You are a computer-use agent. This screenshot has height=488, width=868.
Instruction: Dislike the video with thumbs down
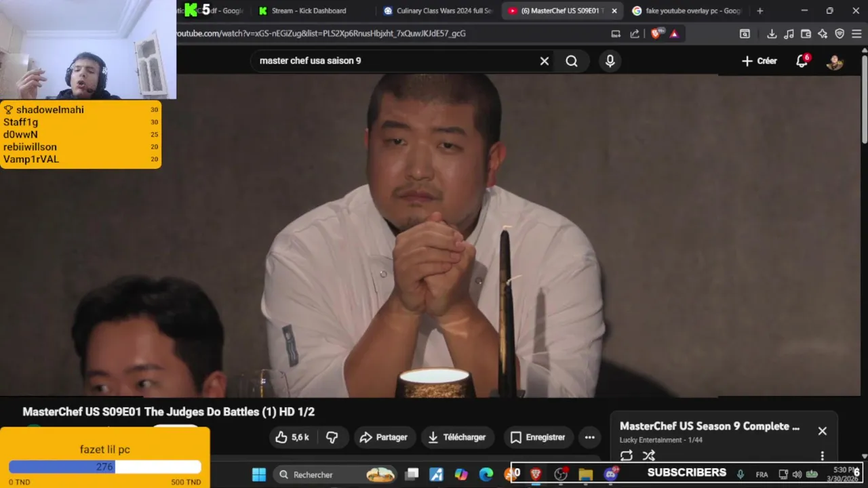[332, 437]
